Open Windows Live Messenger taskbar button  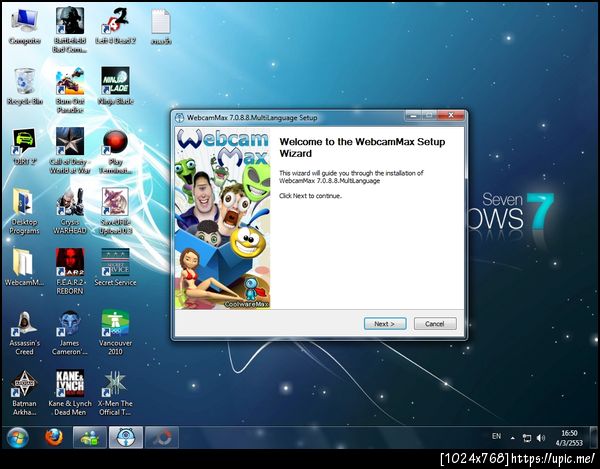click(90, 437)
